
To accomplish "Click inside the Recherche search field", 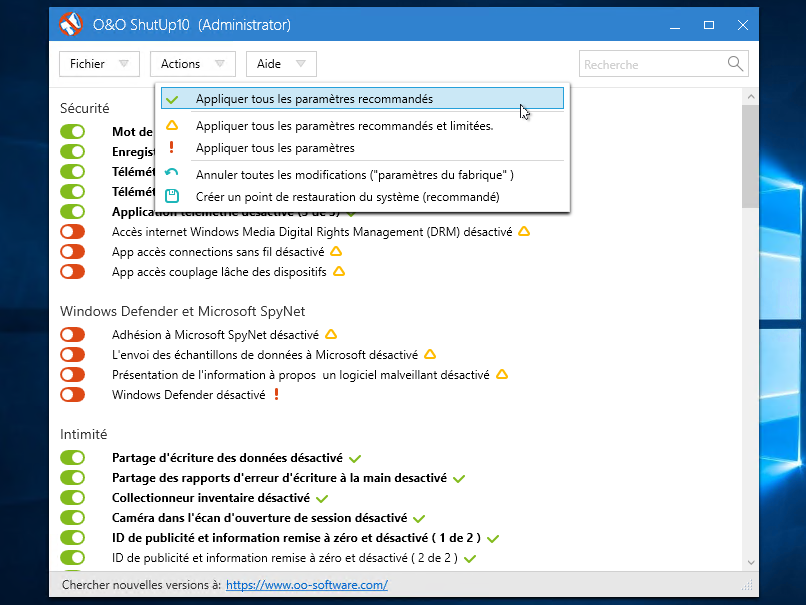I will (650, 64).
